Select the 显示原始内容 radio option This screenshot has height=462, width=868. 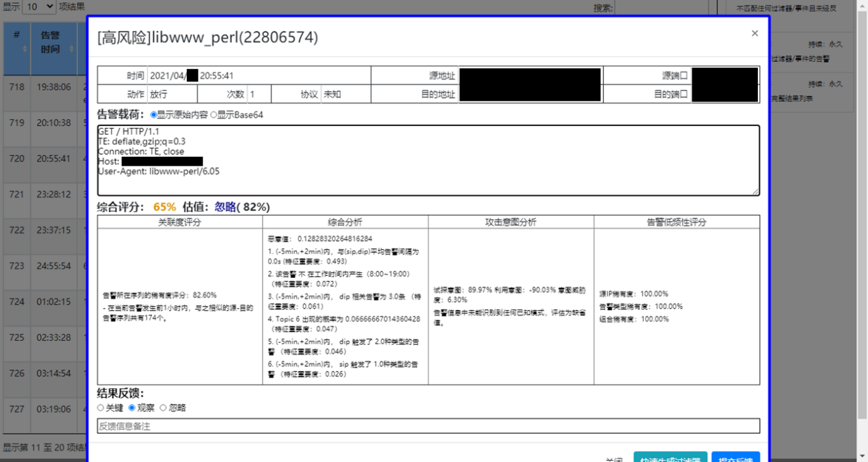[x=153, y=115]
